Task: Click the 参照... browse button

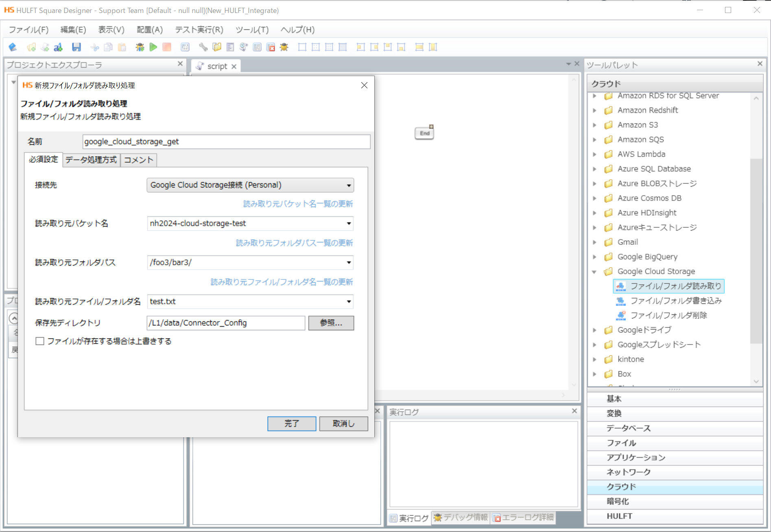Action: tap(331, 323)
